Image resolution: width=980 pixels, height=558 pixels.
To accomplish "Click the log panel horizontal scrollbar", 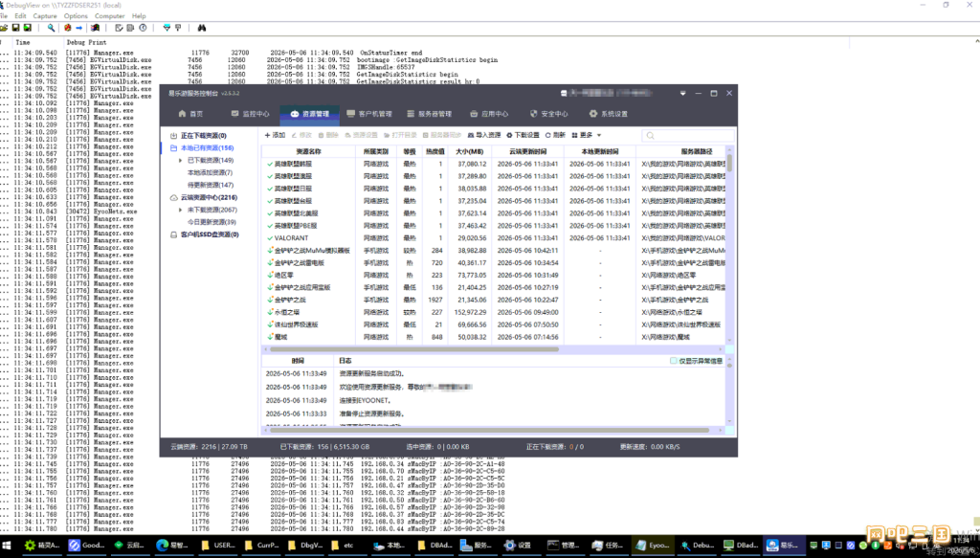I will pyautogui.click(x=489, y=431).
